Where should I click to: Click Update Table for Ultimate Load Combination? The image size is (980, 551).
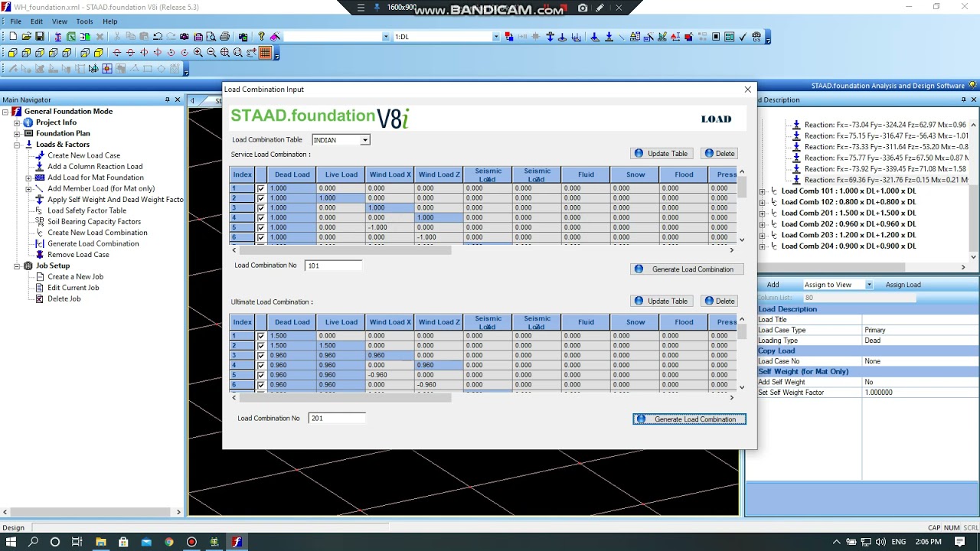tap(661, 301)
